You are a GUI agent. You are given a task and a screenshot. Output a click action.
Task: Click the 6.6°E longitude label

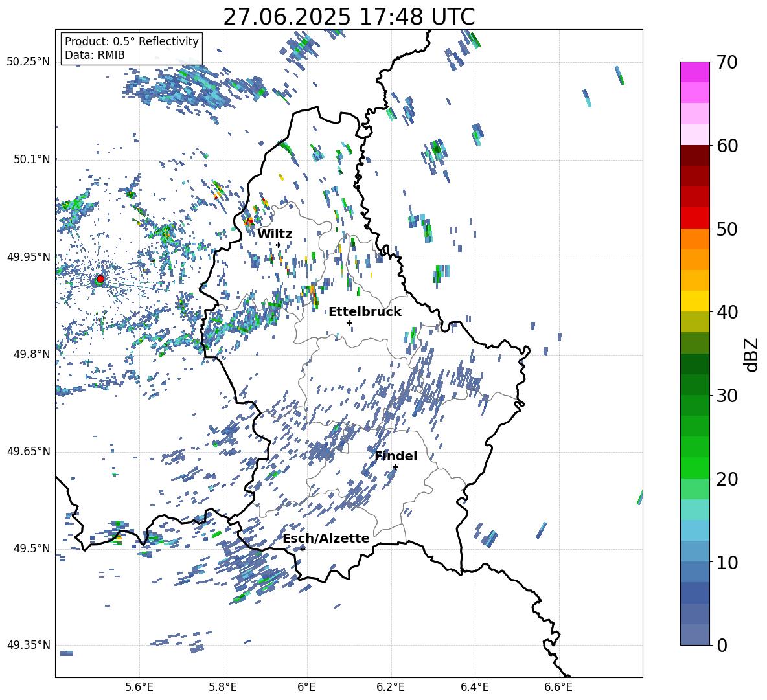click(x=558, y=687)
